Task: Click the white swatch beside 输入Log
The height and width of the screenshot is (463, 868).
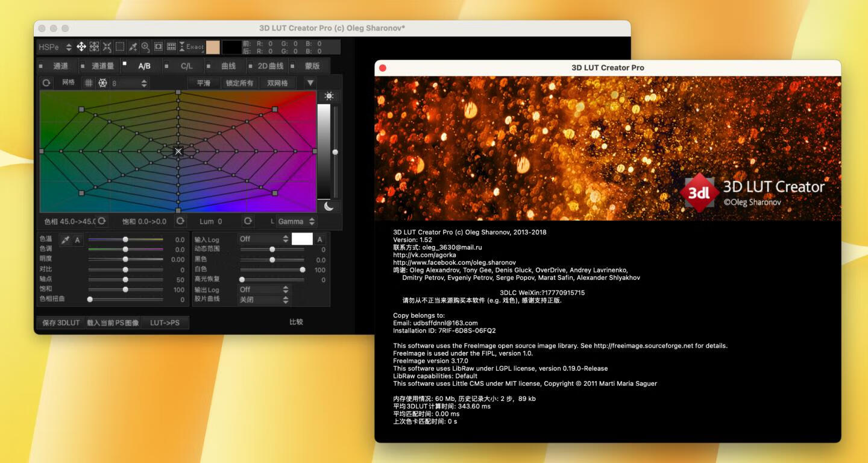Action: click(x=302, y=239)
